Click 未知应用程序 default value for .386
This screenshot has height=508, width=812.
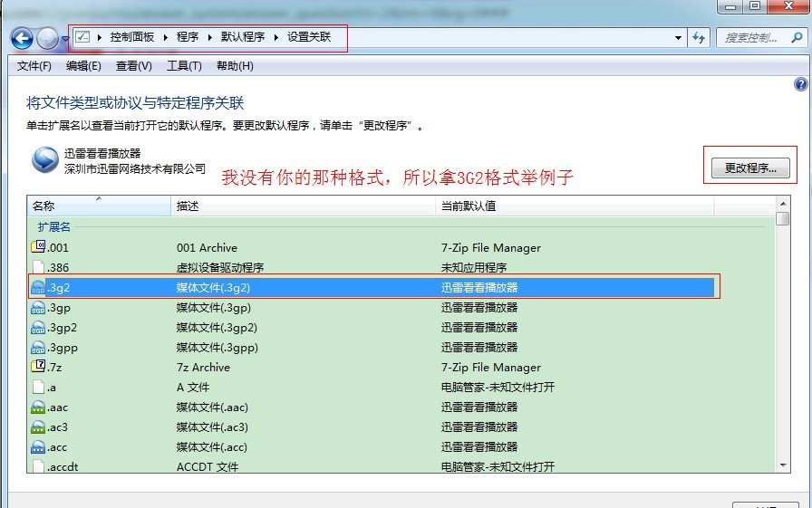pyautogui.click(x=474, y=267)
